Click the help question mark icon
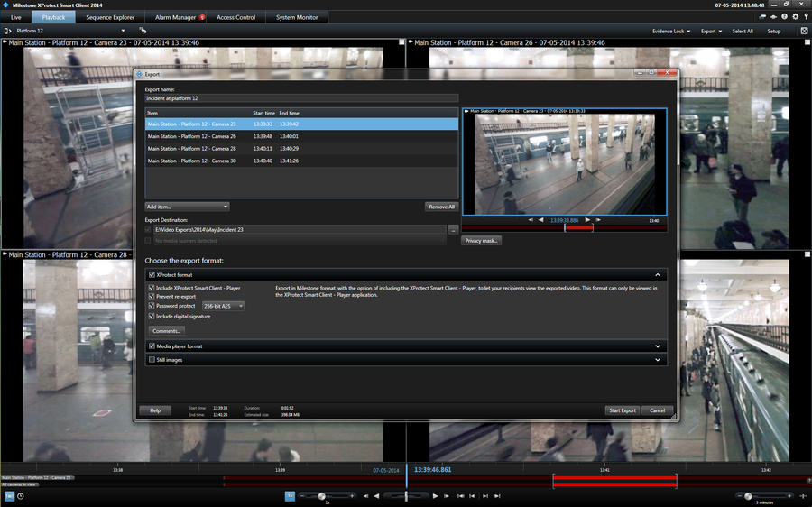The width and height of the screenshot is (812, 507). 785,17
